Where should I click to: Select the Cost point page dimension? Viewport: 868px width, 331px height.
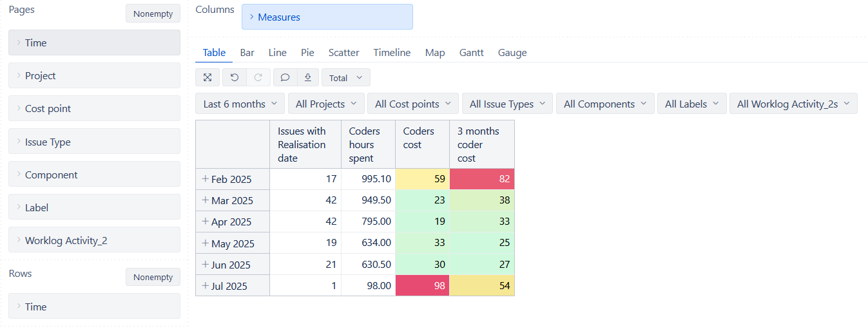(x=94, y=108)
